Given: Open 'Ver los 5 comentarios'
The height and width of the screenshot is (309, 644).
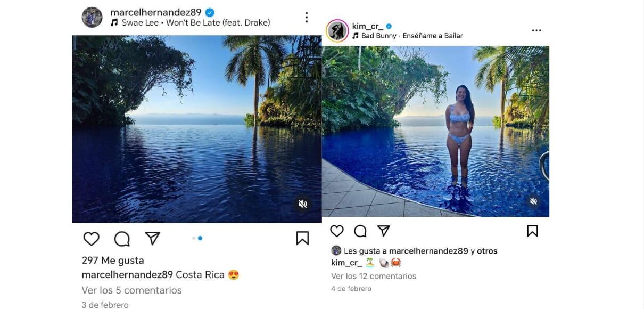Looking at the screenshot, I should pyautogui.click(x=131, y=290).
